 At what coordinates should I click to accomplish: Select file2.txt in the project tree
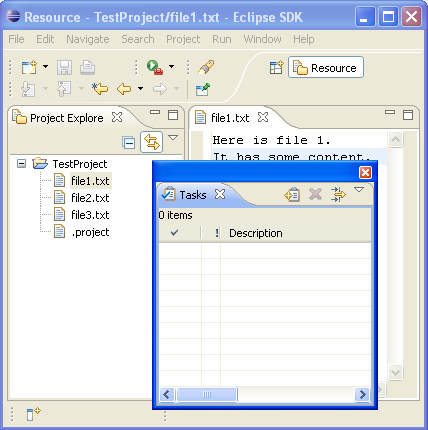pos(82,198)
